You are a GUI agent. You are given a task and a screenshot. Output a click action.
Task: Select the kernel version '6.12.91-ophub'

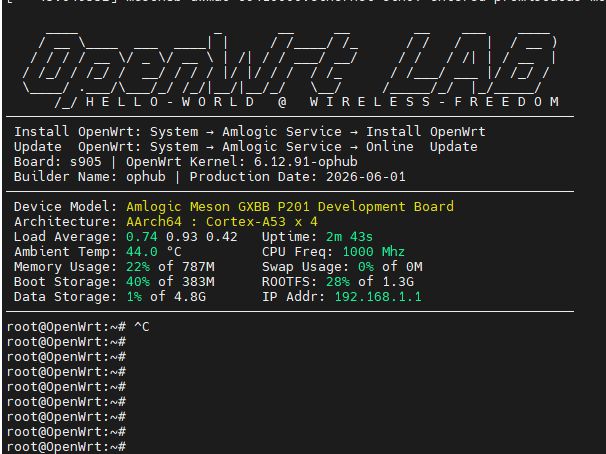(x=305, y=162)
